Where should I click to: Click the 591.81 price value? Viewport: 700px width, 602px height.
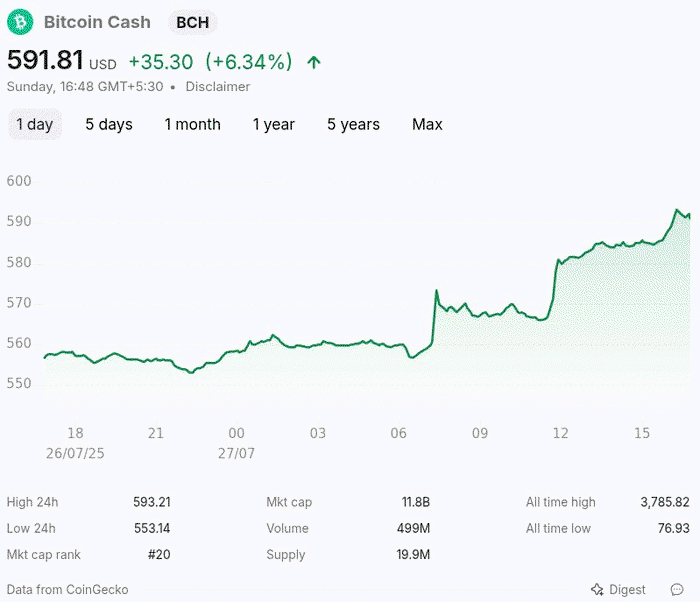45,60
